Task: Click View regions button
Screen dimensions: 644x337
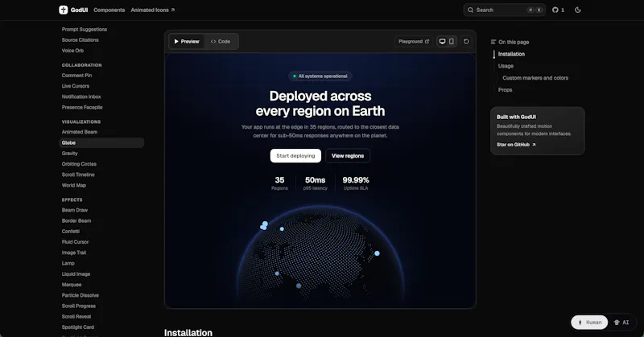Action: (x=348, y=155)
